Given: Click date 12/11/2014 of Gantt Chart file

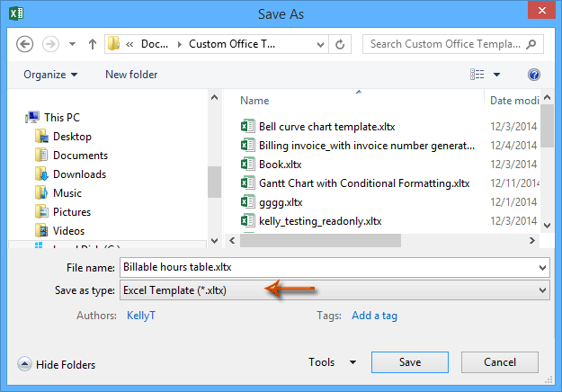Looking at the screenshot, I should click(x=514, y=183).
